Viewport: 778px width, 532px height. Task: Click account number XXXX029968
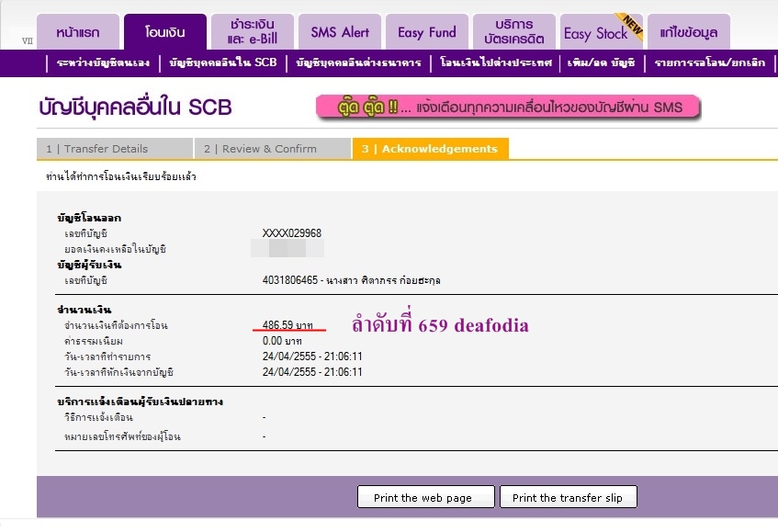292,233
